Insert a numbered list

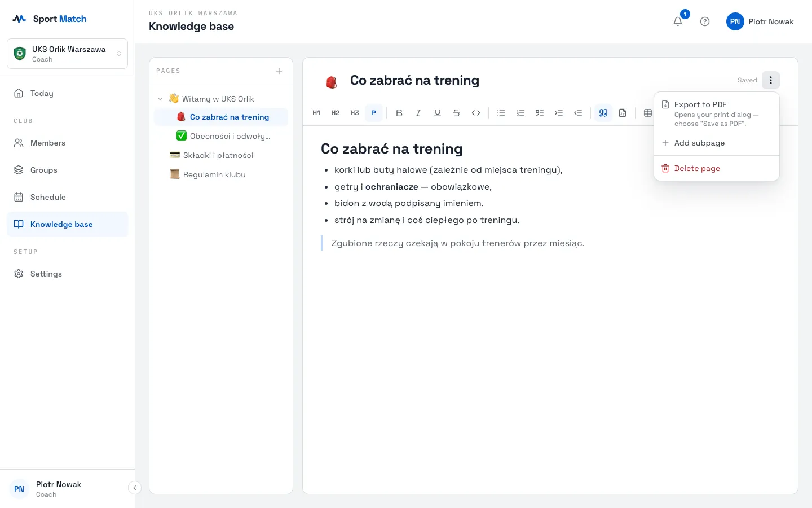pos(520,113)
